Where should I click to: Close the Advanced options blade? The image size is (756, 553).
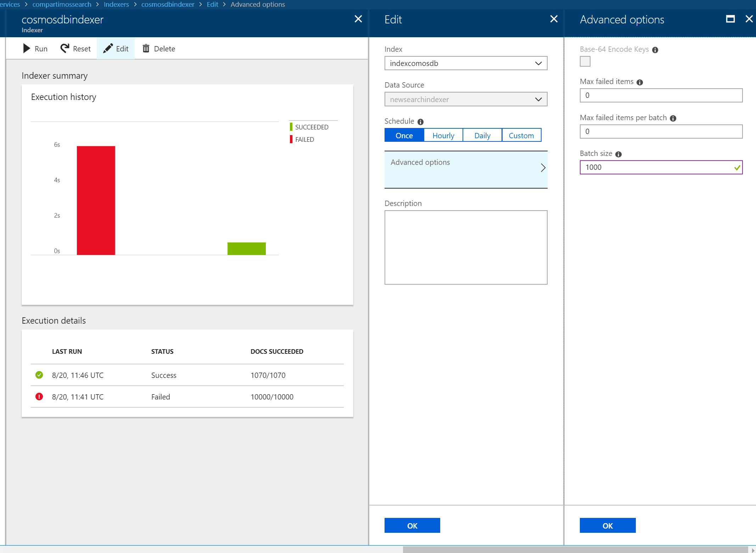[749, 19]
